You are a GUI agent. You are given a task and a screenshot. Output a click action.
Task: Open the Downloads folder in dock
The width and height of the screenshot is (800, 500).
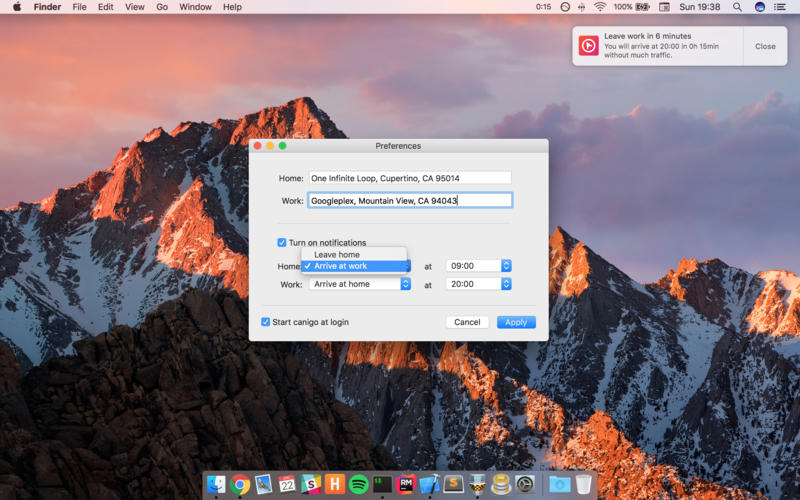[x=560, y=484]
